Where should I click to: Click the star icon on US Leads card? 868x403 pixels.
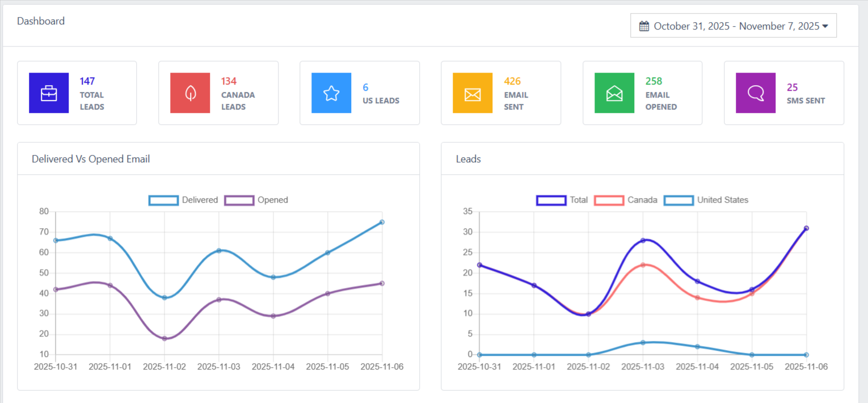(x=331, y=93)
